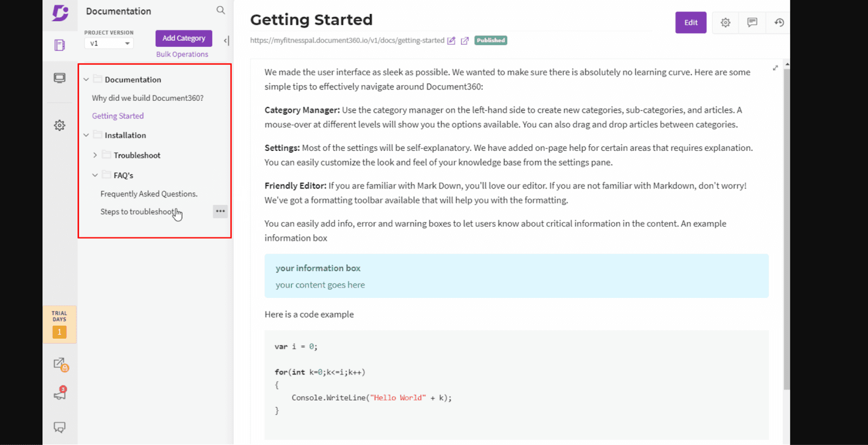
Task: Open article settings gear icon
Action: click(725, 23)
